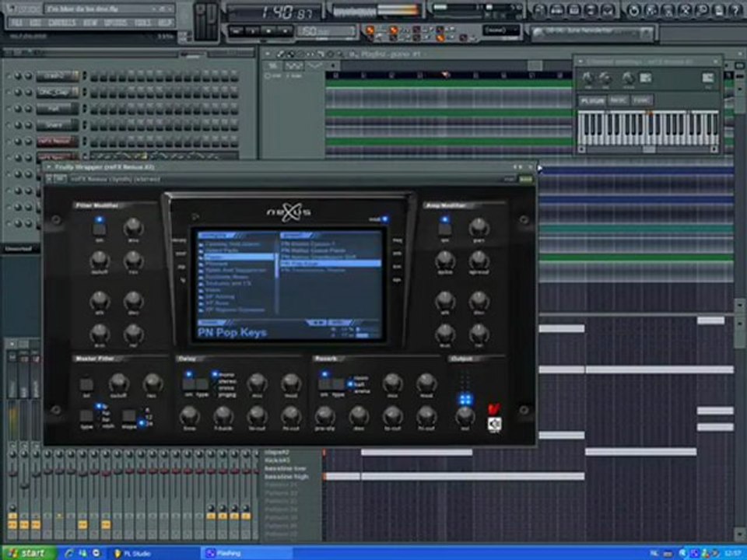Switch to FUNC tab in Channel settings

(640, 100)
